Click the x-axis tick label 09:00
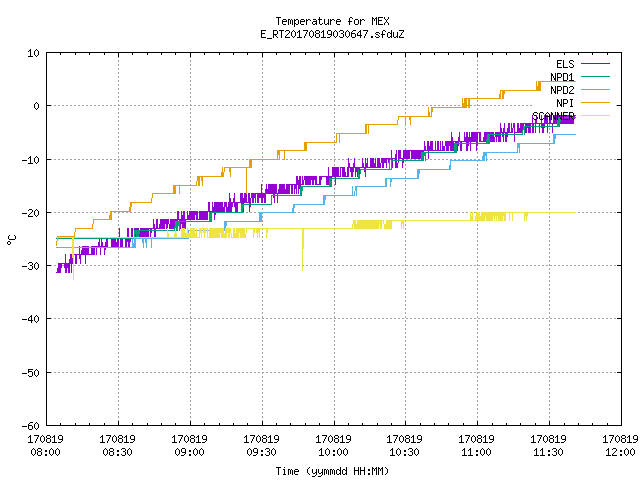The width and height of the screenshot is (640, 480). tap(189, 452)
